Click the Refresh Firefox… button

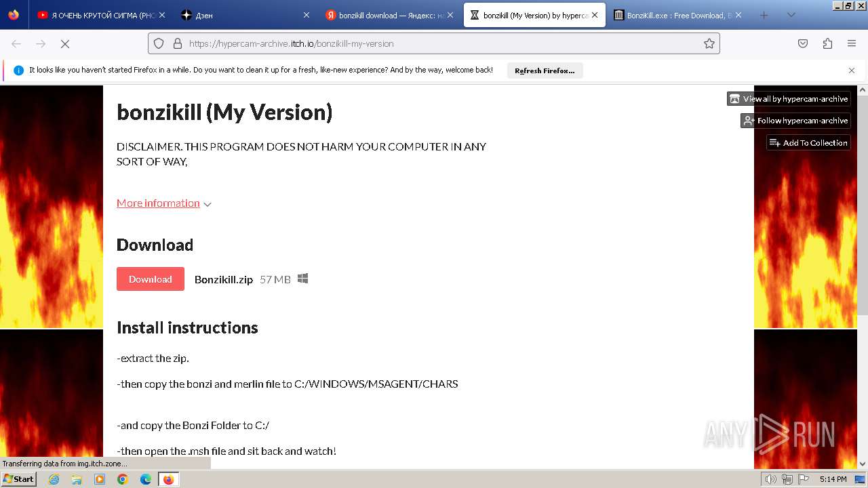pyautogui.click(x=545, y=70)
